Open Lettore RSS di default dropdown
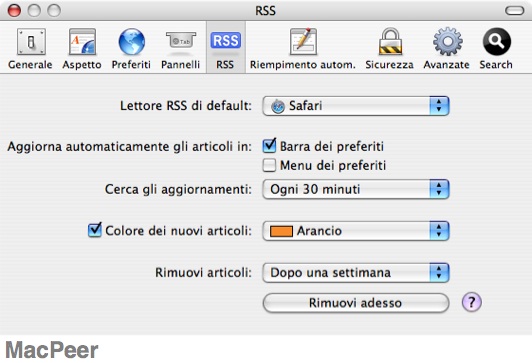Viewport: 532px width, 363px height. (x=356, y=106)
